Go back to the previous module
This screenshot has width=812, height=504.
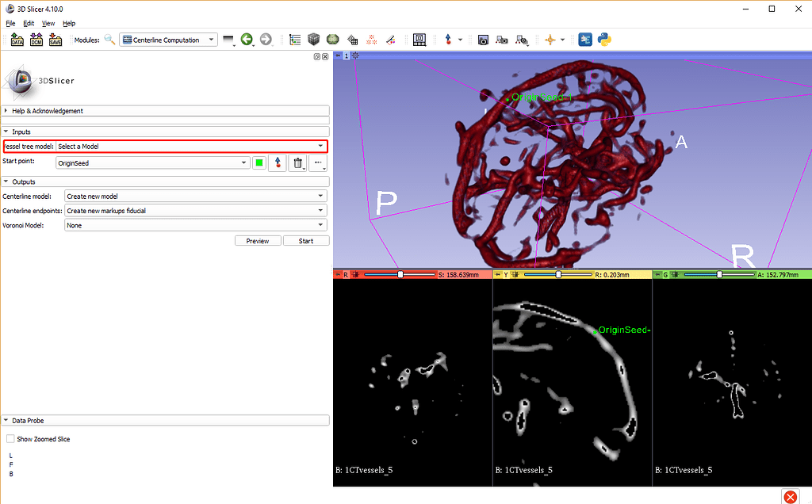(246, 39)
